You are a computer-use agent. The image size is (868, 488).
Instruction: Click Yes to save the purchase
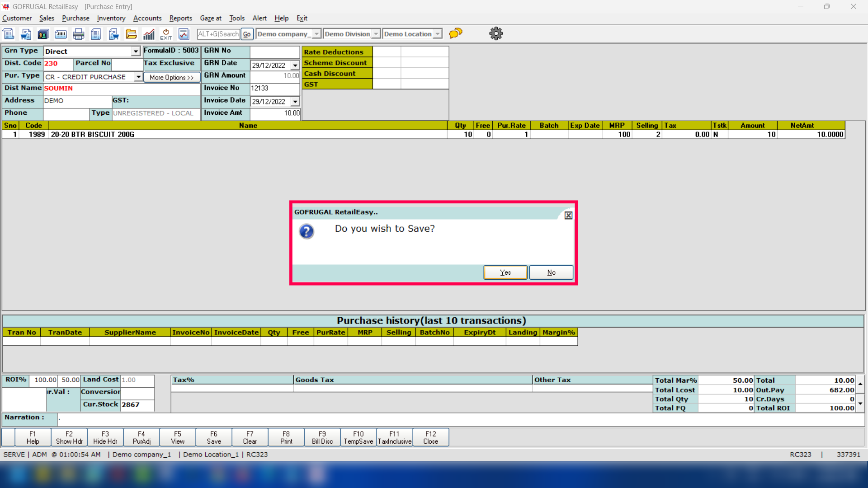pos(505,272)
